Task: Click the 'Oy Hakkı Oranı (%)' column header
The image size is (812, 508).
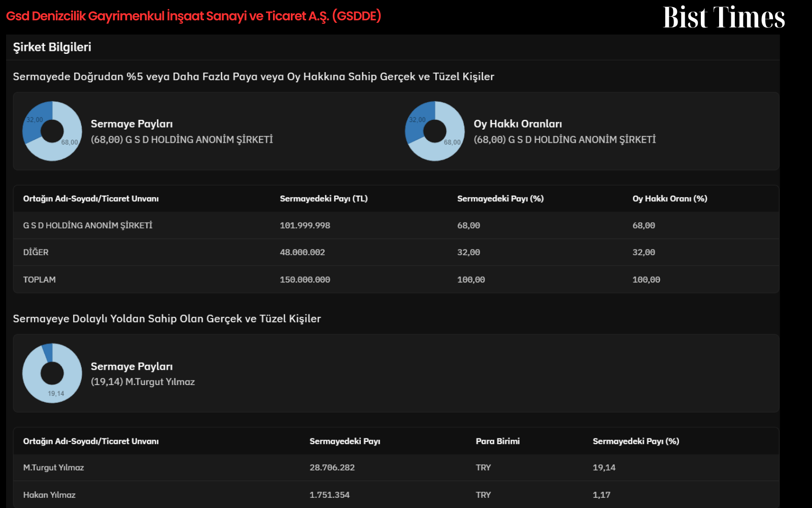Action: tap(670, 199)
